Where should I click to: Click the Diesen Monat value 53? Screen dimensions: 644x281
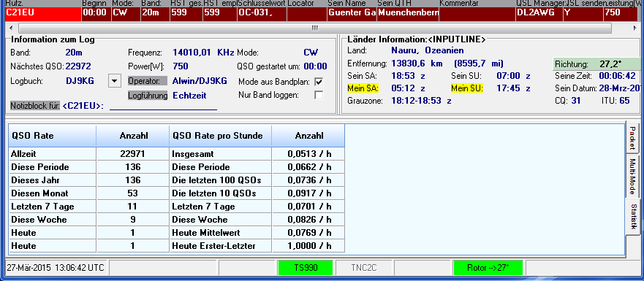[x=133, y=193]
